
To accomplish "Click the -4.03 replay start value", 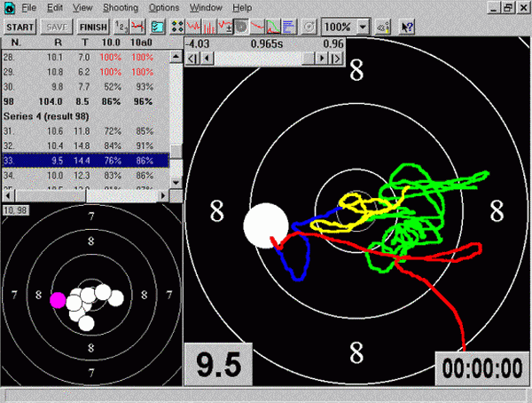I will click(199, 43).
